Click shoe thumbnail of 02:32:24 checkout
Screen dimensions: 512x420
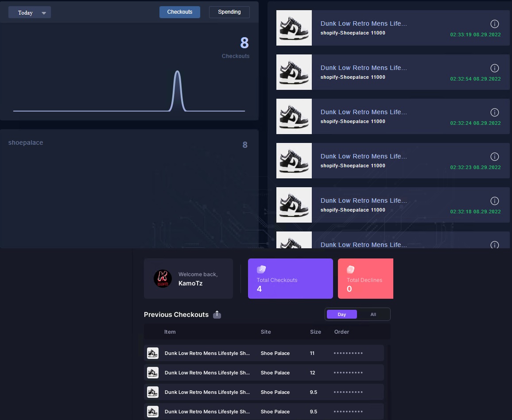pyautogui.click(x=294, y=116)
